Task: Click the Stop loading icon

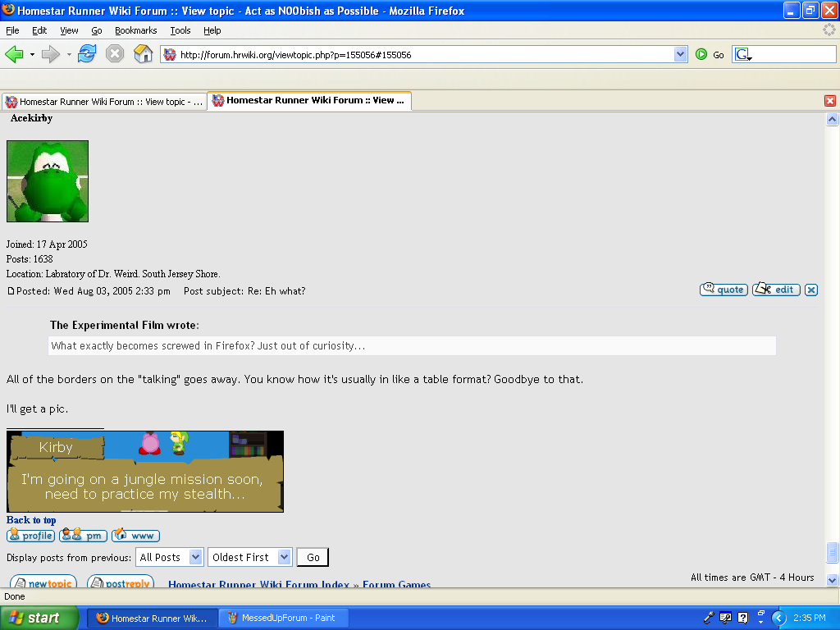Action: coord(115,54)
